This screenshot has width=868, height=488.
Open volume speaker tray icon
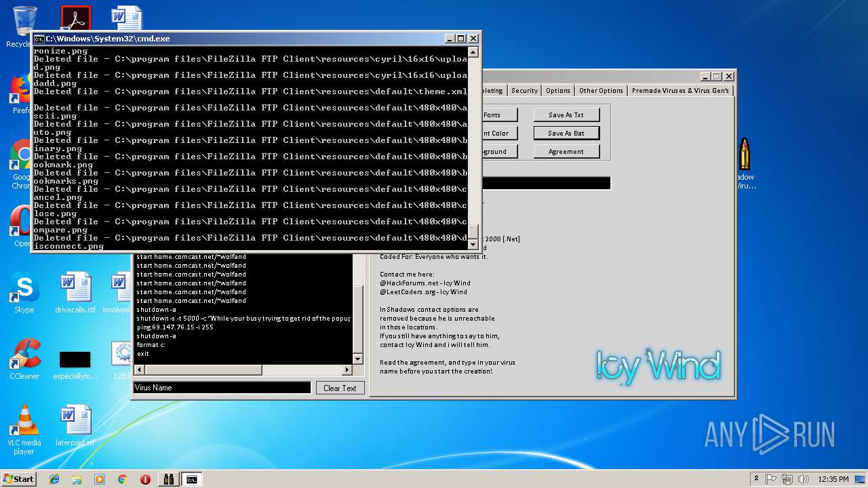coord(803,479)
